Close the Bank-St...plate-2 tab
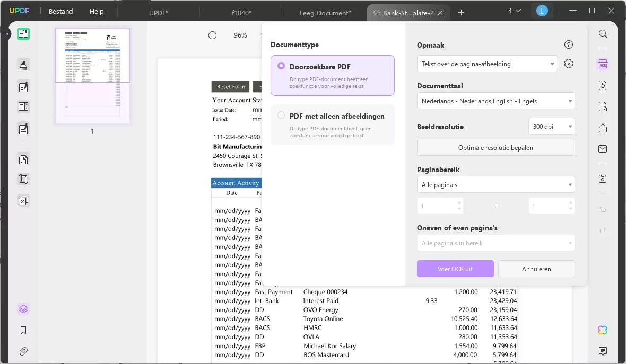 click(x=440, y=13)
